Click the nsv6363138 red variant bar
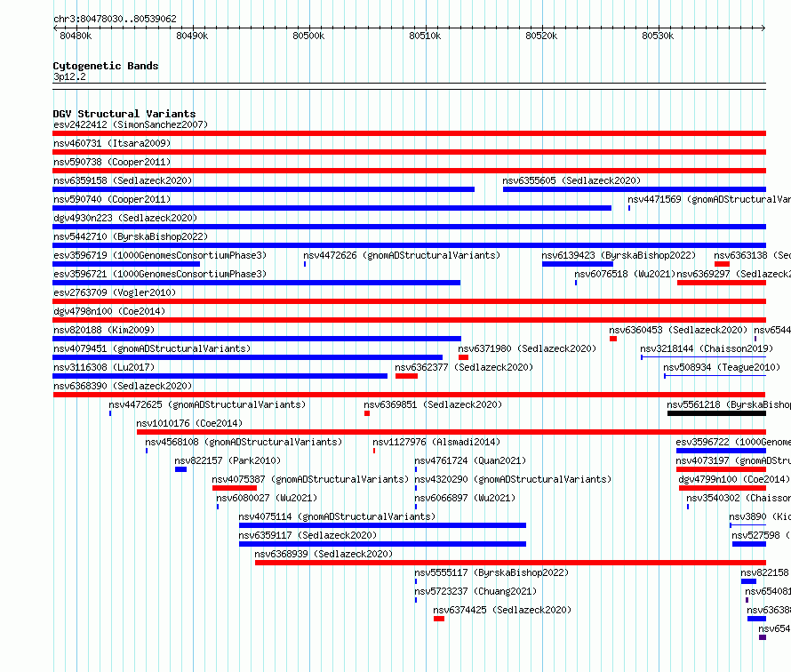791x672 pixels. tap(722, 264)
